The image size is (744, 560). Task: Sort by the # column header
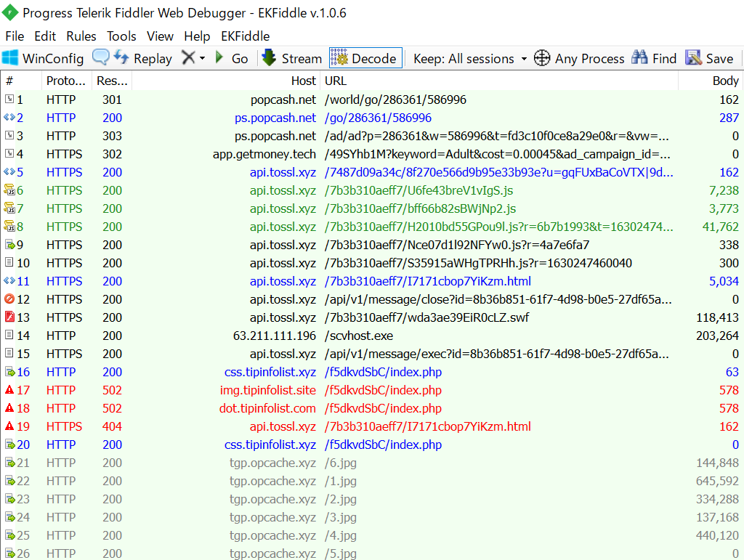[x=21, y=81]
